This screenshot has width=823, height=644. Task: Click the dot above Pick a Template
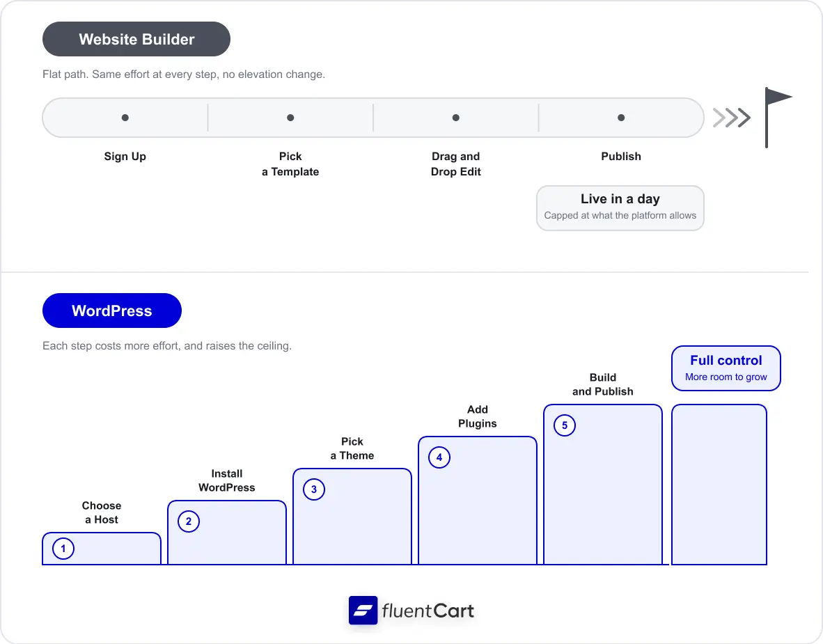(290, 118)
